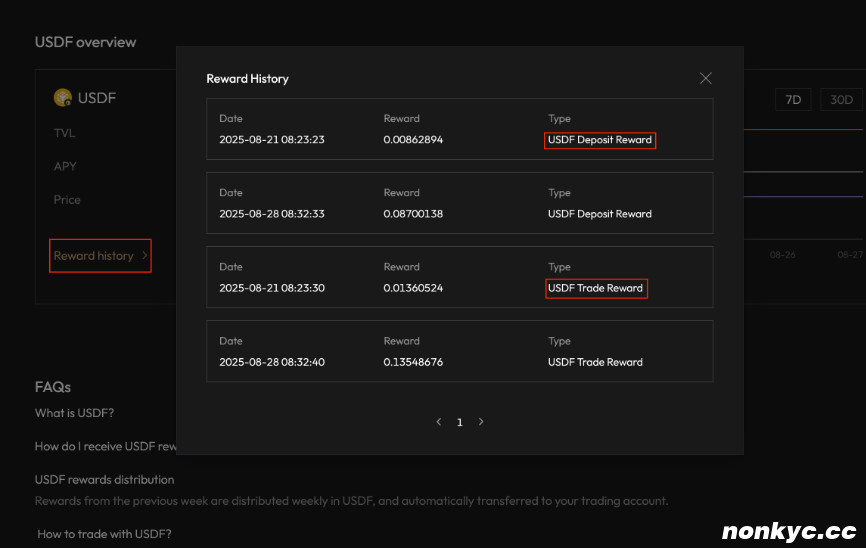Click 'USDF Trade Reward' in 08-28 08:32:40 row
The width and height of the screenshot is (866, 548).
[x=595, y=362]
